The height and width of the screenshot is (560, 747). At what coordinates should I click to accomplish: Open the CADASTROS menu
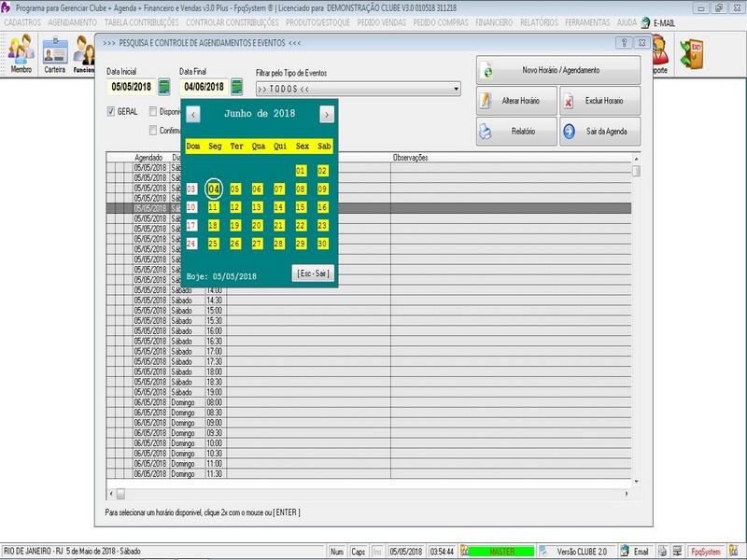click(x=22, y=22)
